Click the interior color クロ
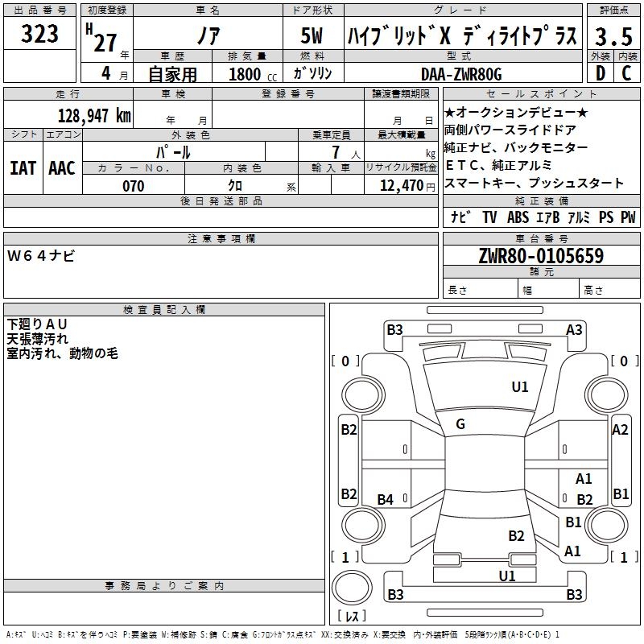The height and width of the screenshot is (644, 644). point(235,185)
